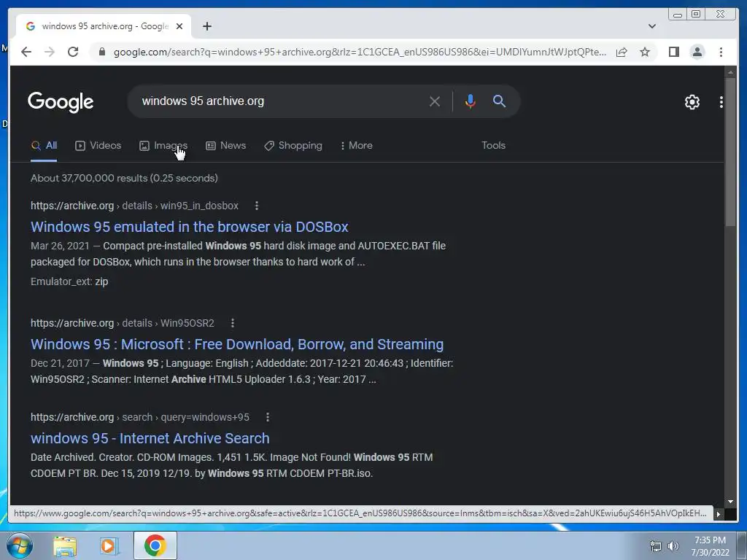Switch to the Images tab
Viewport: 747px width, 560px height.
click(163, 146)
